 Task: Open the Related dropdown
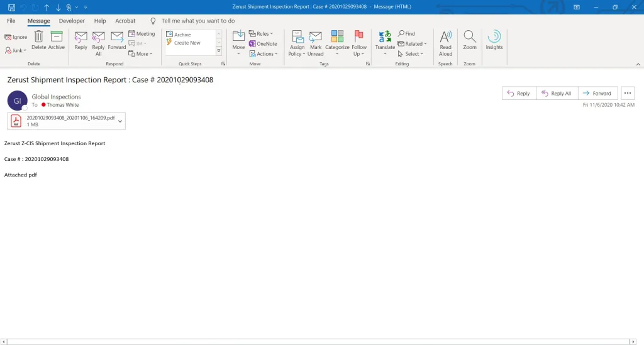point(413,43)
